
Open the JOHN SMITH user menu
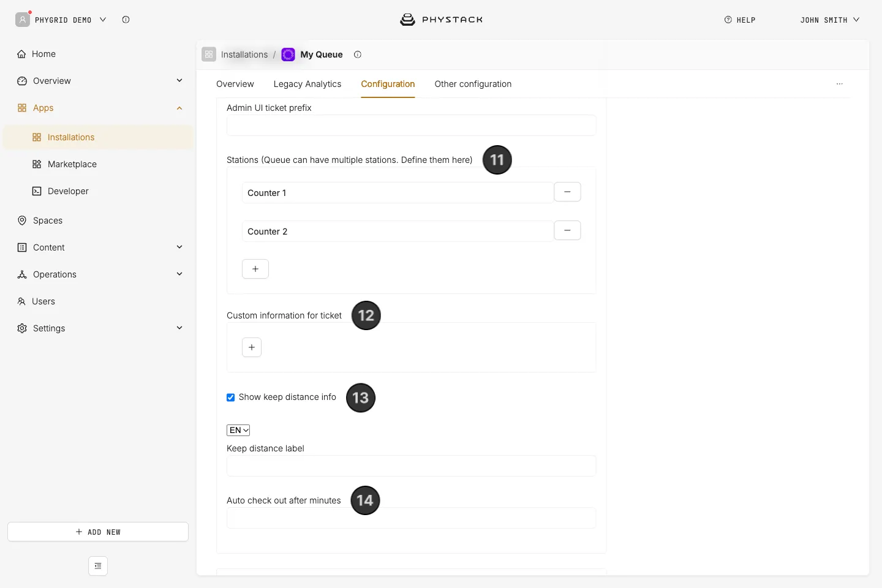[x=830, y=20]
